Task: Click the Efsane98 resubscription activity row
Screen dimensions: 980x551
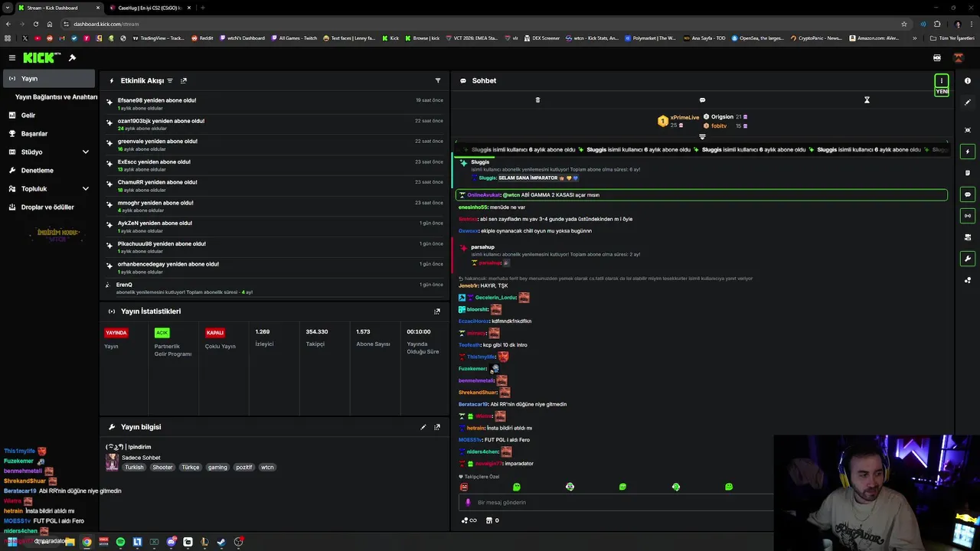Action: click(276, 103)
